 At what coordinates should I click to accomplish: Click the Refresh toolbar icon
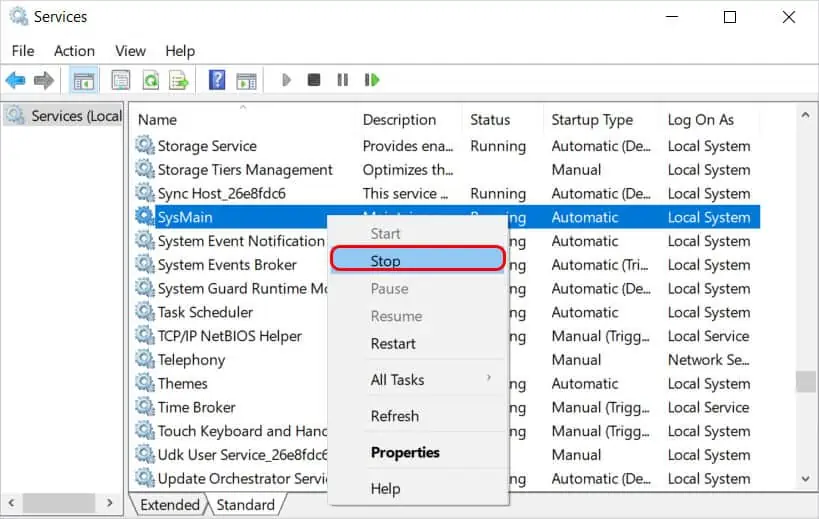coord(150,80)
